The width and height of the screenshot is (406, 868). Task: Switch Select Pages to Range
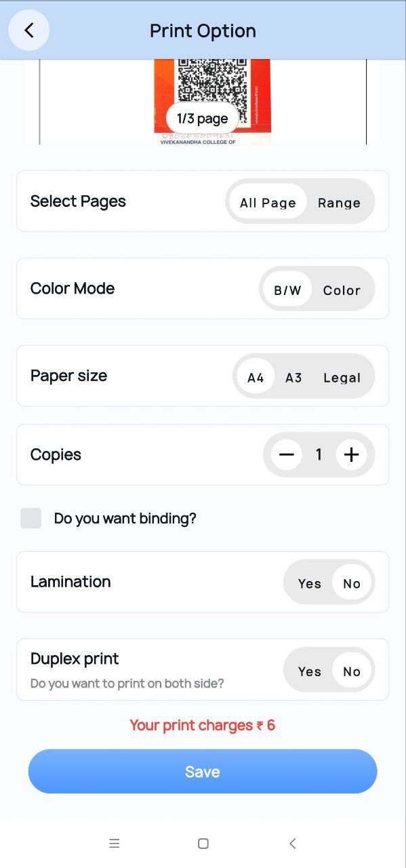(339, 202)
